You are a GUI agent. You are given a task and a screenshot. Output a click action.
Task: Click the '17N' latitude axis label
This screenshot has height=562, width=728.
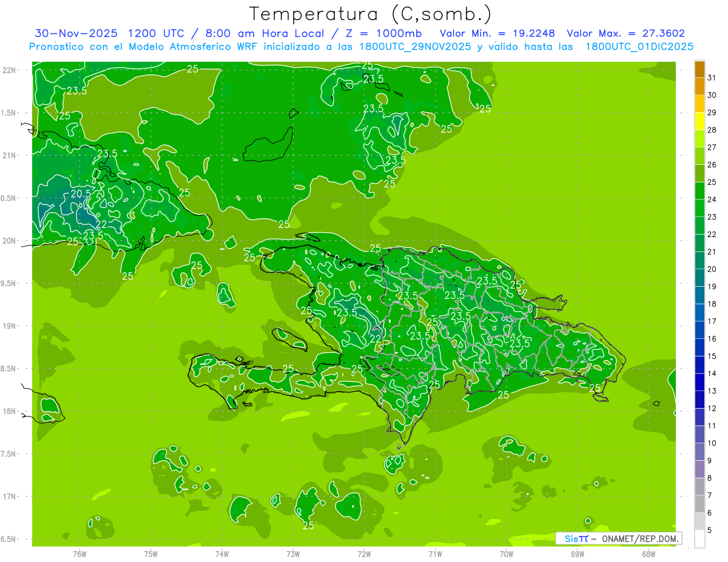tap(8, 497)
